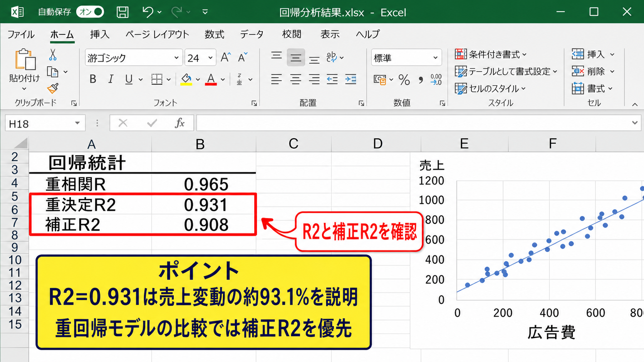Undo the last action
644x362 pixels.
click(147, 12)
